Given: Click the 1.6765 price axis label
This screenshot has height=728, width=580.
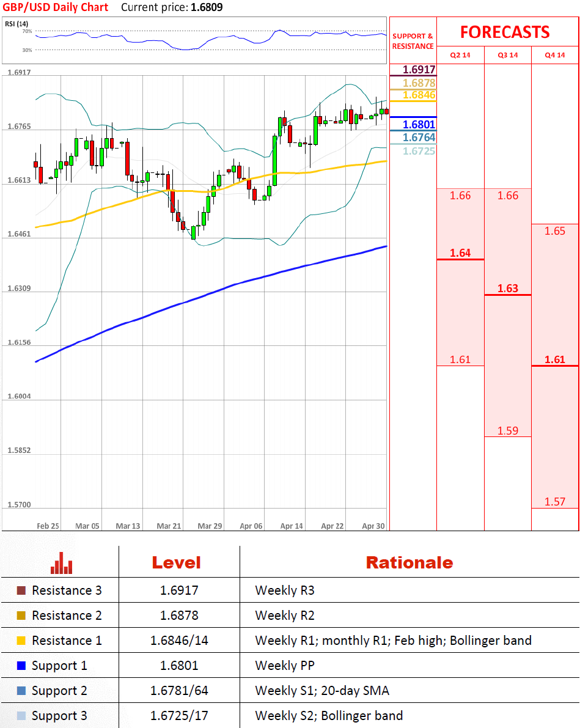Looking at the screenshot, I should pos(19,127).
